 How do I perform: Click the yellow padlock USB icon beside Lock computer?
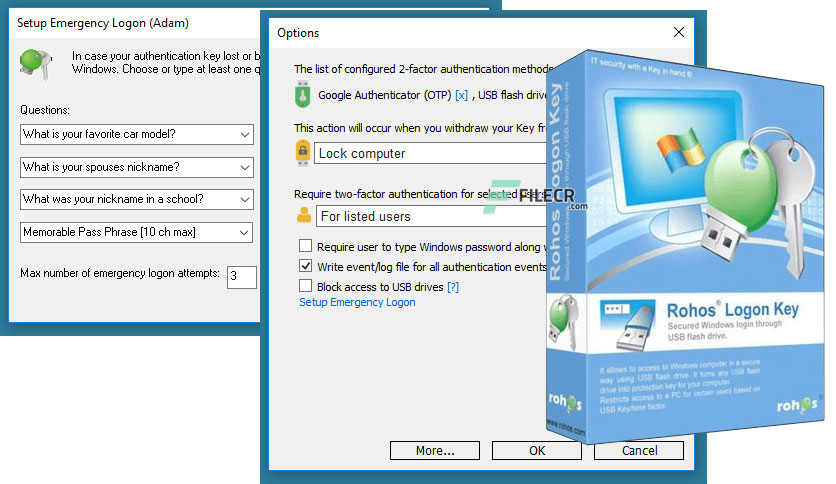[x=303, y=152]
